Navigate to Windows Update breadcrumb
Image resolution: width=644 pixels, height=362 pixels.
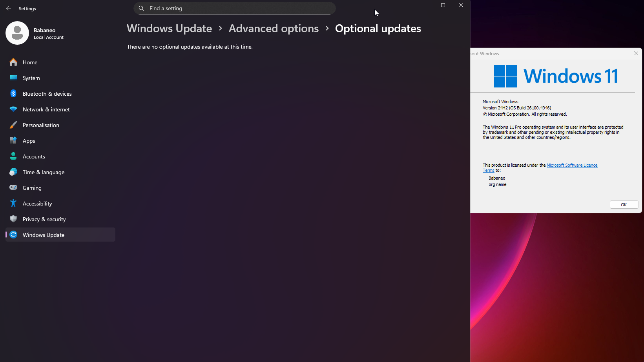pyautogui.click(x=169, y=29)
